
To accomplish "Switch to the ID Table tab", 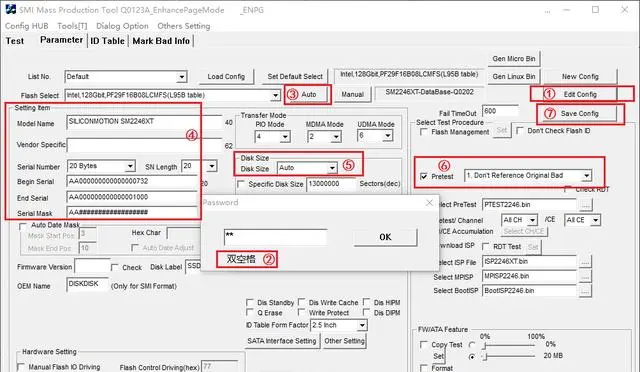I will coord(107,41).
